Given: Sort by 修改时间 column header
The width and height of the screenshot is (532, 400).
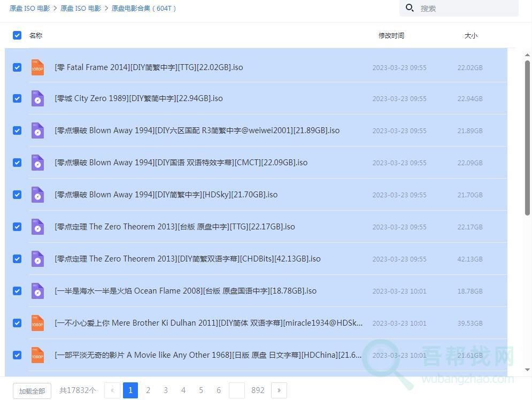Looking at the screenshot, I should (391, 36).
